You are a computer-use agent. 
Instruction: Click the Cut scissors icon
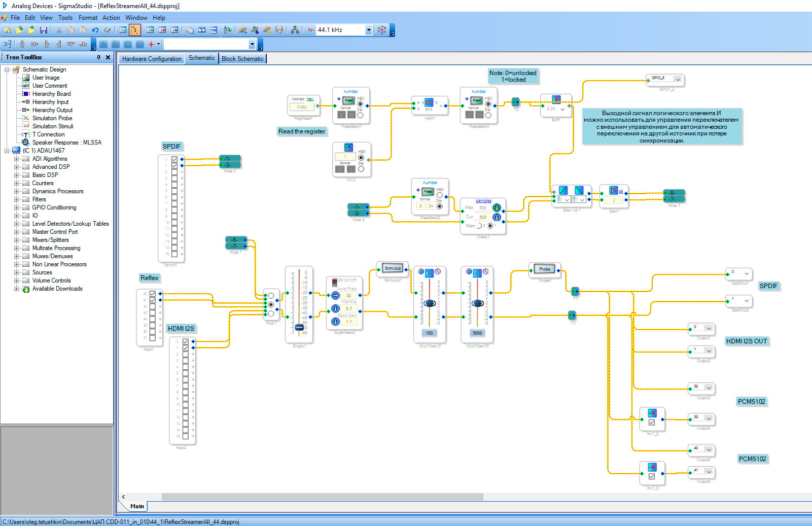click(x=59, y=30)
